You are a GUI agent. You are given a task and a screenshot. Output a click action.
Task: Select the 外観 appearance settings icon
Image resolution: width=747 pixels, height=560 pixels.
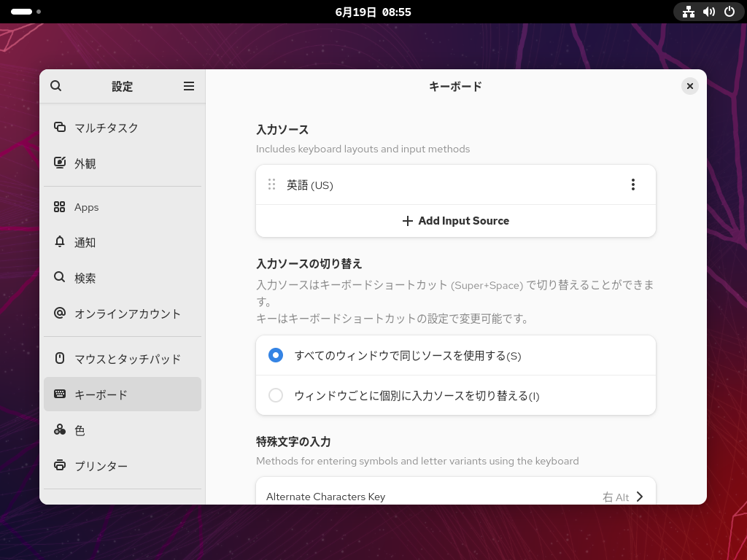click(60, 163)
